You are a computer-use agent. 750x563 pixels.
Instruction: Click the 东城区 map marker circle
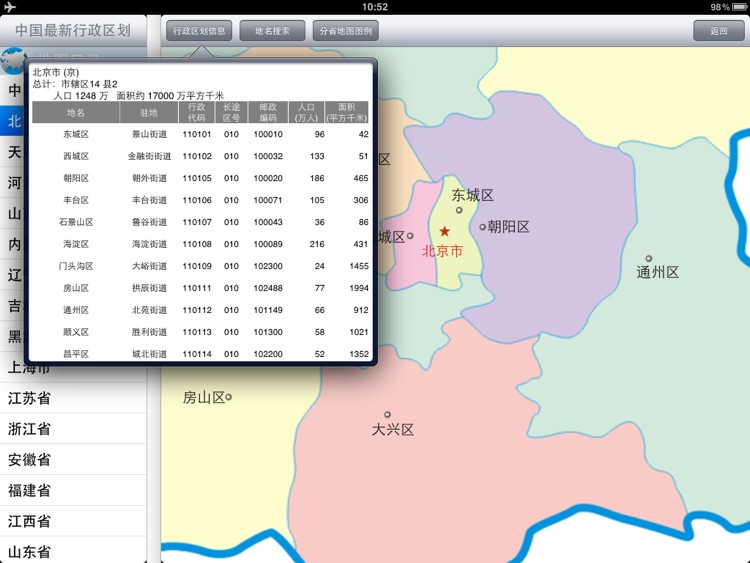click(x=459, y=210)
